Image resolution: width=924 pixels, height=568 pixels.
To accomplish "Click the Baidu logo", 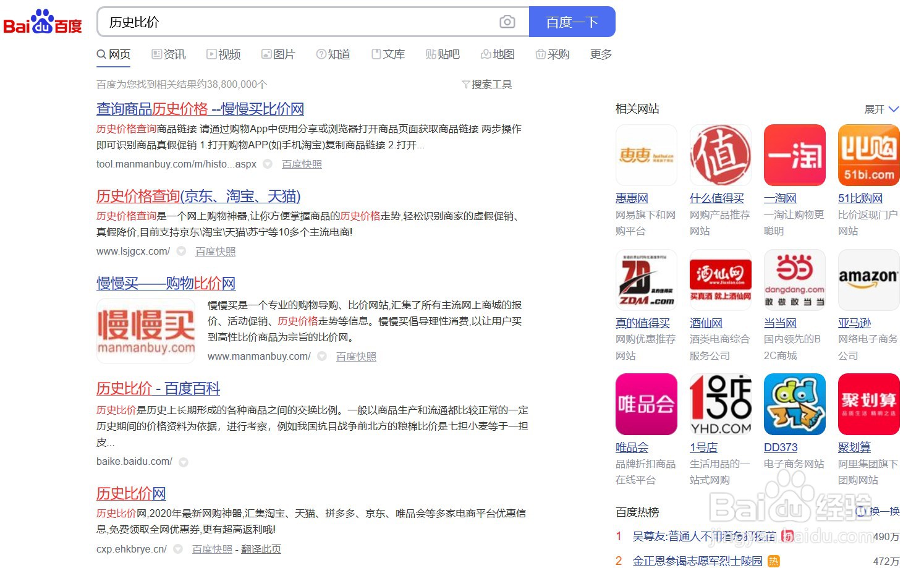I will click(43, 22).
